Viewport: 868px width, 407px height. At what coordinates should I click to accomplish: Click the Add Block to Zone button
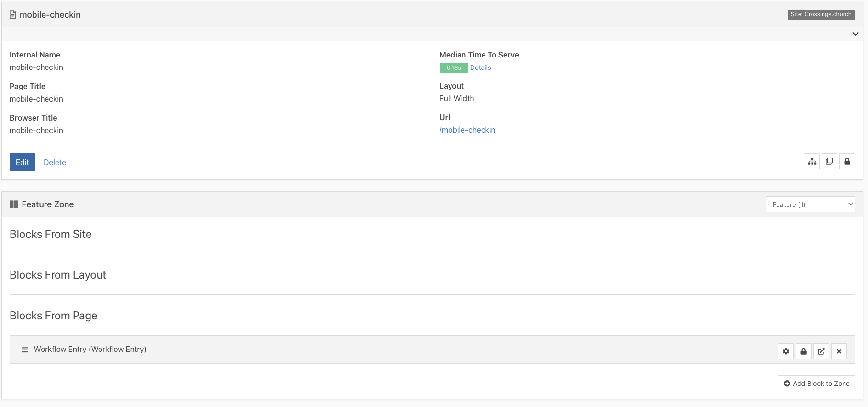pyautogui.click(x=816, y=384)
